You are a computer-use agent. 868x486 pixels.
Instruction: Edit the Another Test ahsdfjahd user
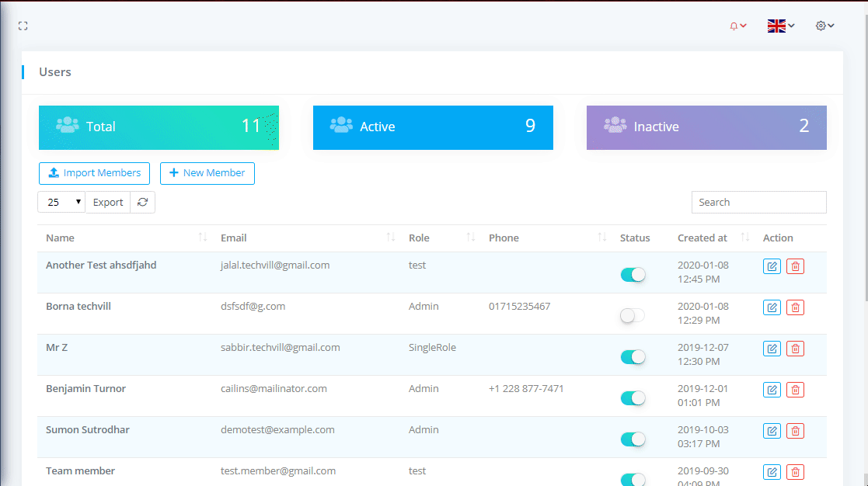(x=772, y=266)
